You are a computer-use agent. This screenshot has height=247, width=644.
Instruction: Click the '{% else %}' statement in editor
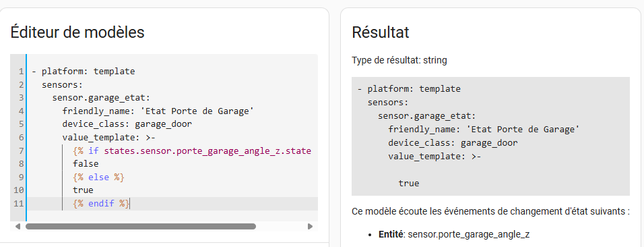point(98,177)
